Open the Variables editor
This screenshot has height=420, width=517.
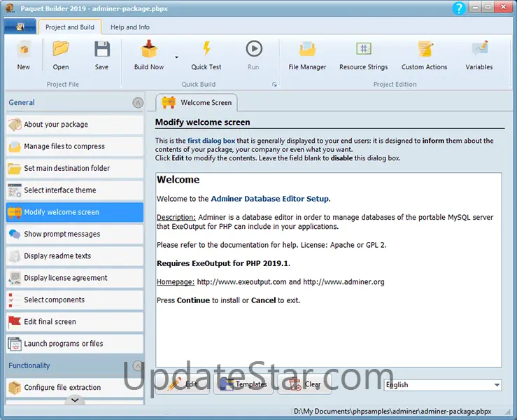click(x=479, y=55)
